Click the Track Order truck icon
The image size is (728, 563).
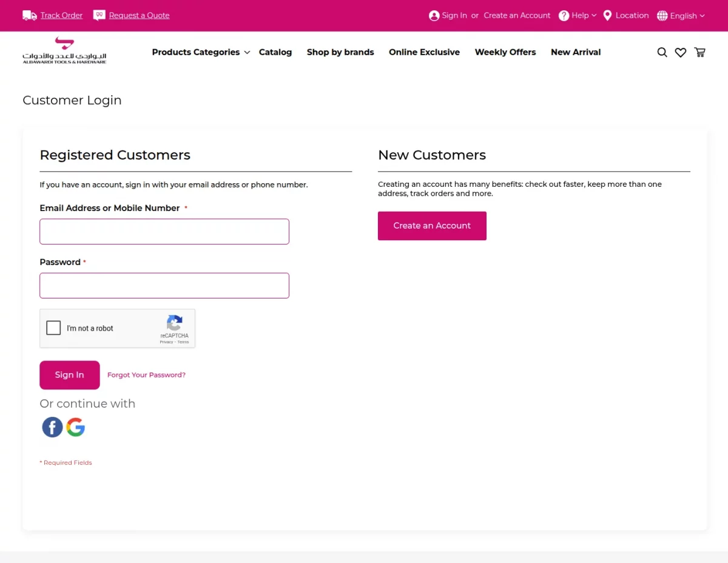point(29,15)
